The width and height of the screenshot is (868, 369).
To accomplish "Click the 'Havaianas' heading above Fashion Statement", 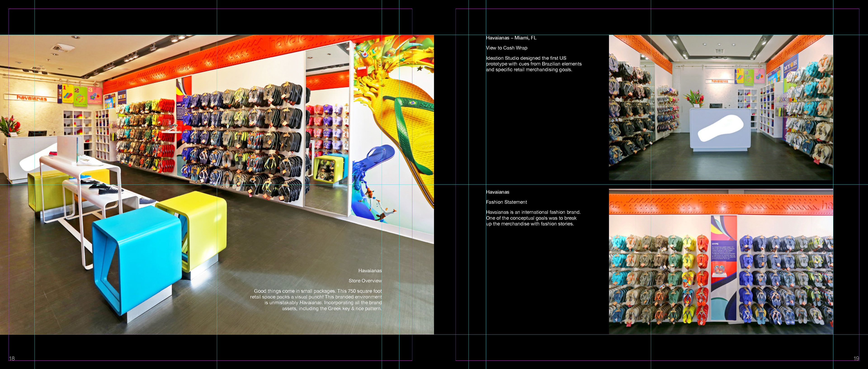I will [498, 192].
